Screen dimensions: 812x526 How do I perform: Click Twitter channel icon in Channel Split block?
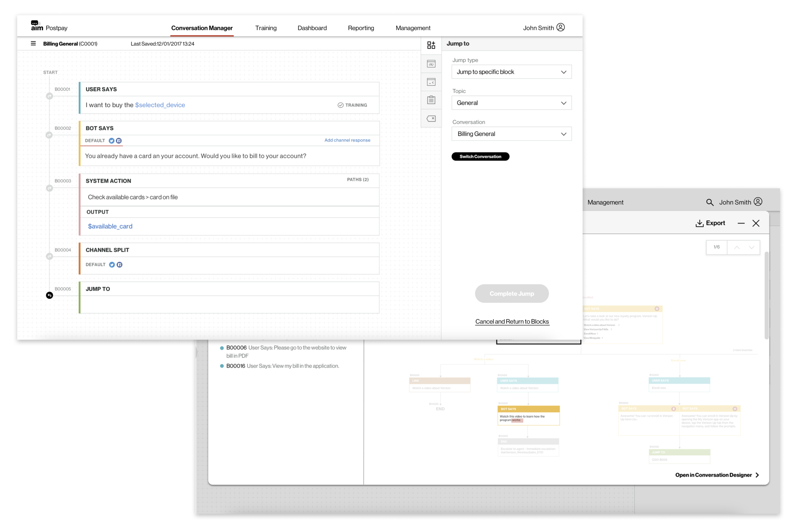point(112,265)
